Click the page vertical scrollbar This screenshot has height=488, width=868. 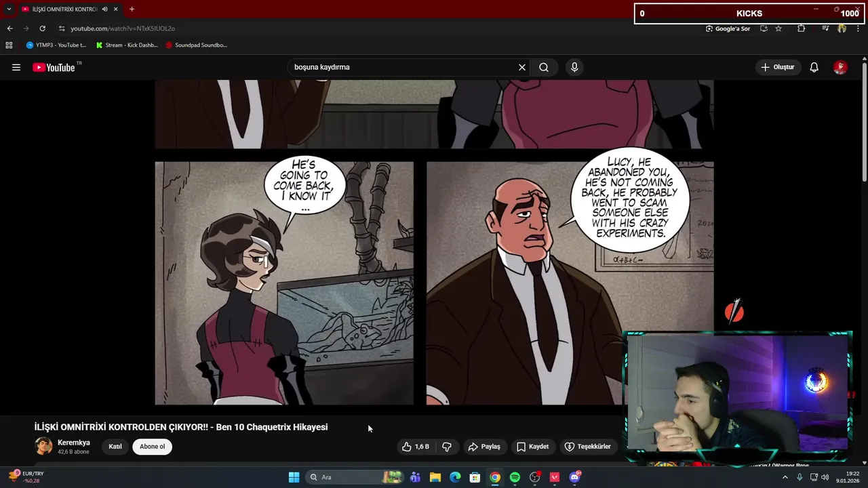(865, 122)
